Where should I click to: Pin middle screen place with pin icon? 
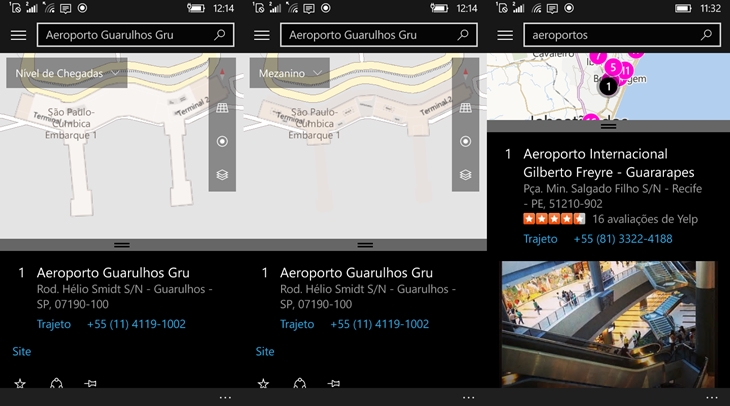pos(333,383)
